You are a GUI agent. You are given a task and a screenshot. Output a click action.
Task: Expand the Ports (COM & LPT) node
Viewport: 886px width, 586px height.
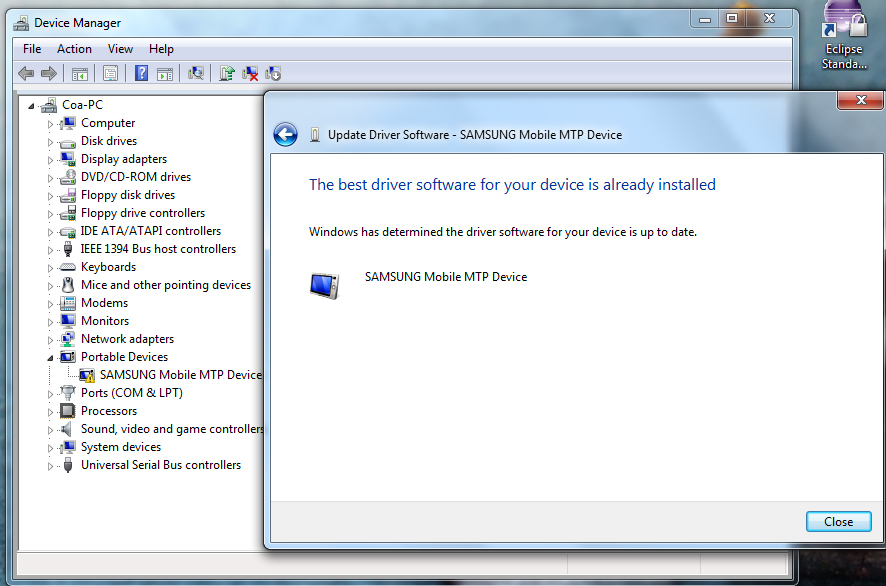[50, 394]
